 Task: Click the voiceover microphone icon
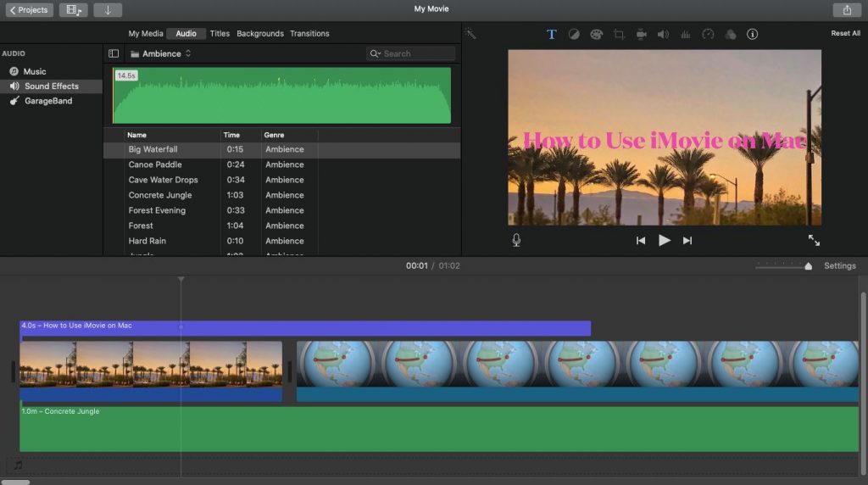point(516,240)
